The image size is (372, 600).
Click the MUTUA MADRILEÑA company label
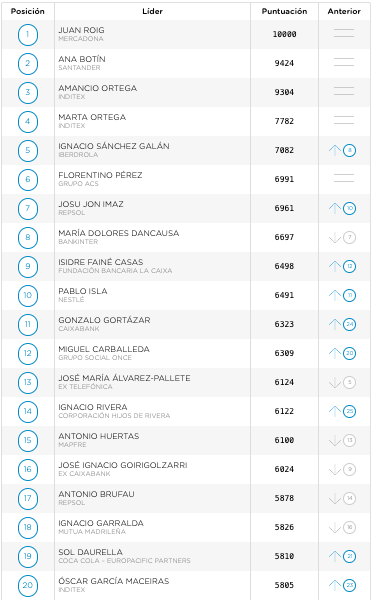tap(92, 532)
